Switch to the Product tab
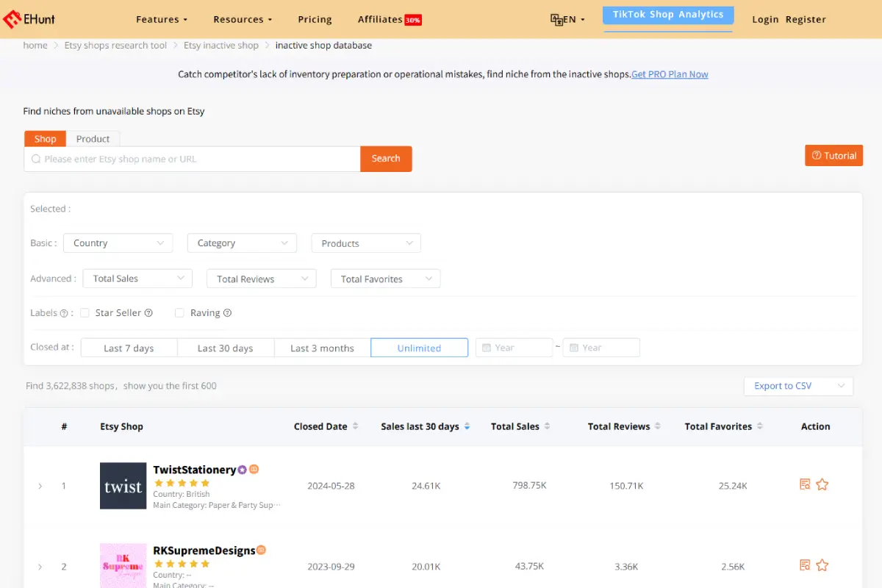Image resolution: width=882 pixels, height=588 pixels. (93, 138)
